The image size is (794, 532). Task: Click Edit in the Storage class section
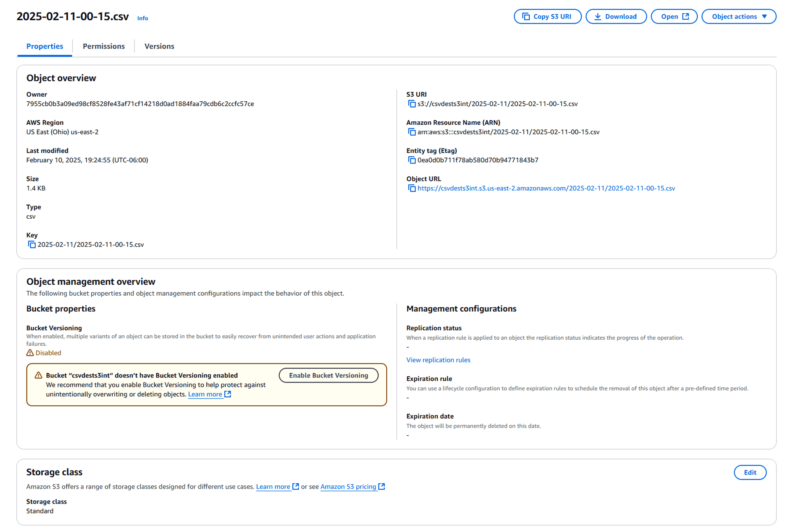[x=750, y=472]
